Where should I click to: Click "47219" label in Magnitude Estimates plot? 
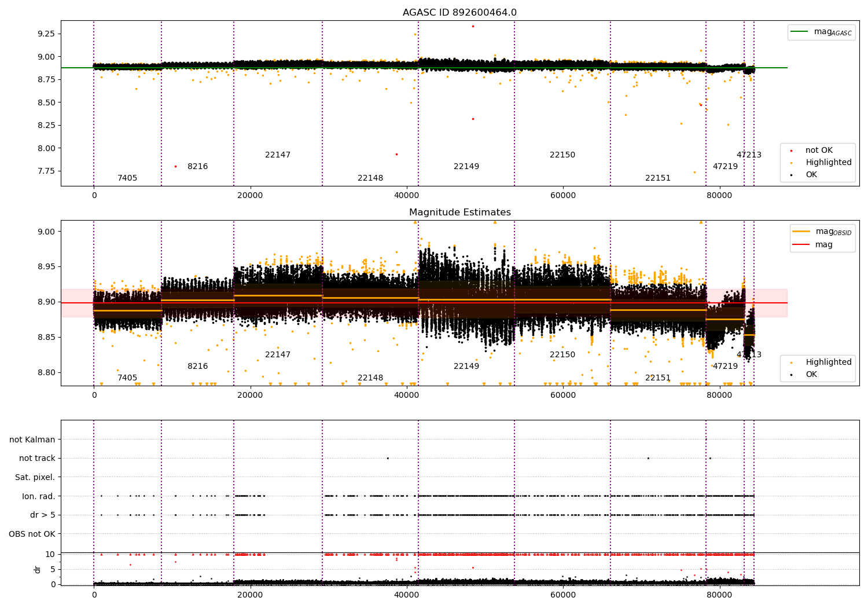tap(725, 367)
